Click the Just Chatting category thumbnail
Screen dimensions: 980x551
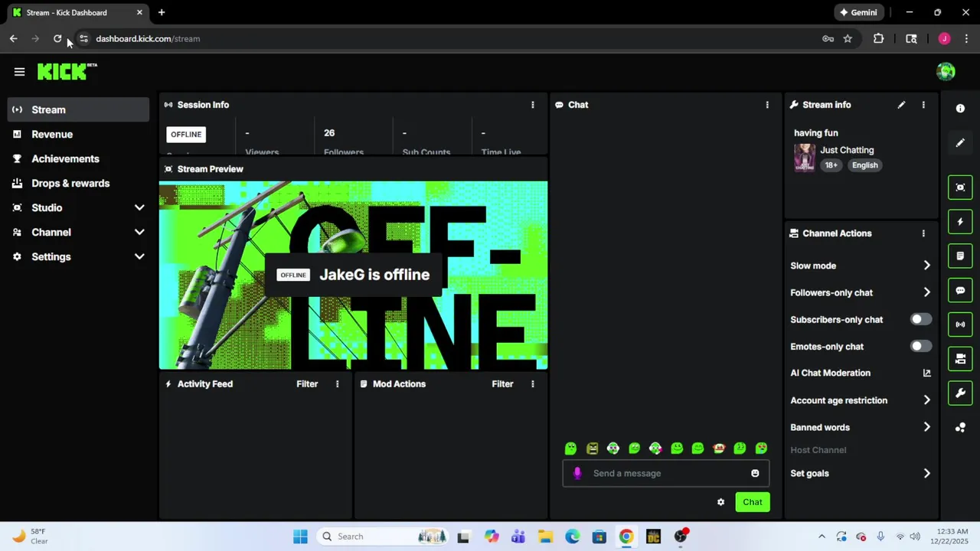[x=805, y=158]
